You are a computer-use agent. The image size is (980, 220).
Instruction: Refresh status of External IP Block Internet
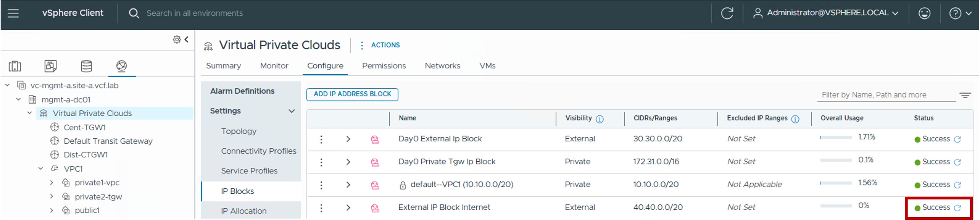(x=958, y=208)
